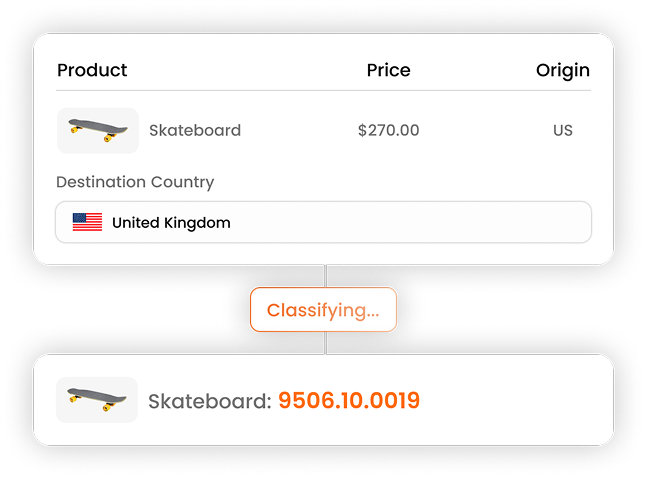647x479 pixels.
Task: Click empty space right of the classification code
Action: click(510, 401)
